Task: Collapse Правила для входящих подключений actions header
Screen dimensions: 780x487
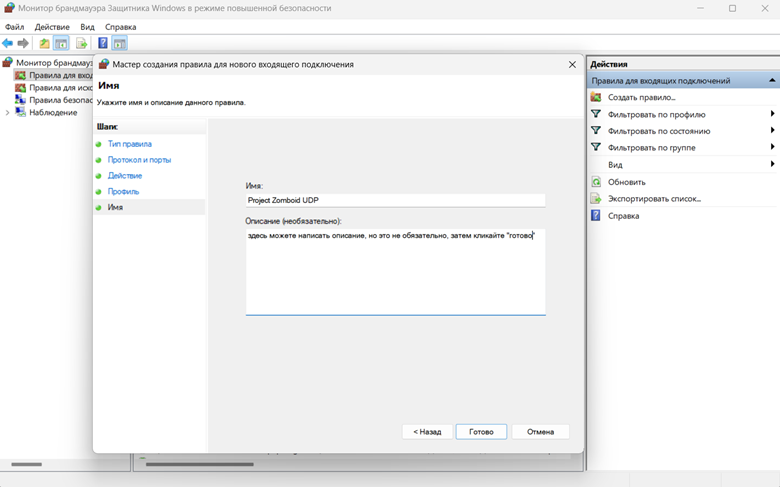Action: (772, 80)
